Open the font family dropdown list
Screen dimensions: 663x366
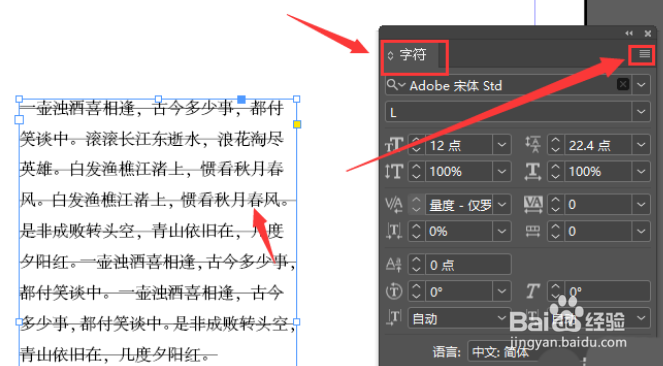641,85
